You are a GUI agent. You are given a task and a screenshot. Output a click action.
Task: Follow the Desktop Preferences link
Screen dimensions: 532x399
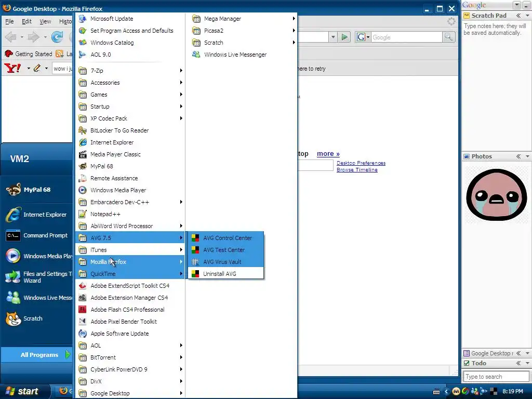(x=361, y=163)
